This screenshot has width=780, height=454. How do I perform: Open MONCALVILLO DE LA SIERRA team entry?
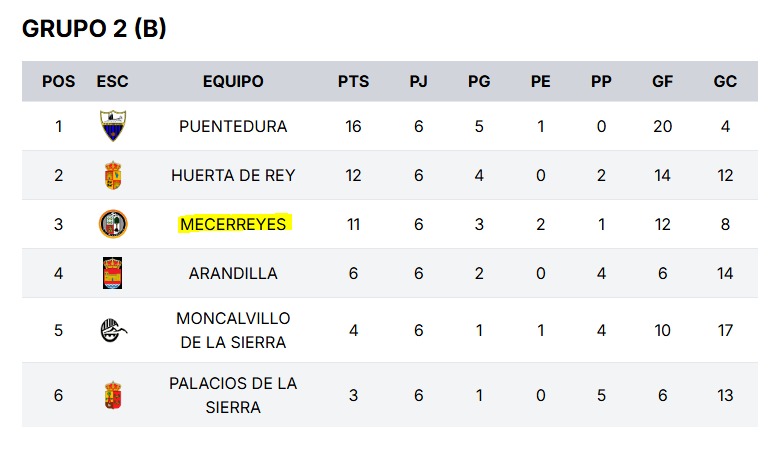click(x=233, y=330)
